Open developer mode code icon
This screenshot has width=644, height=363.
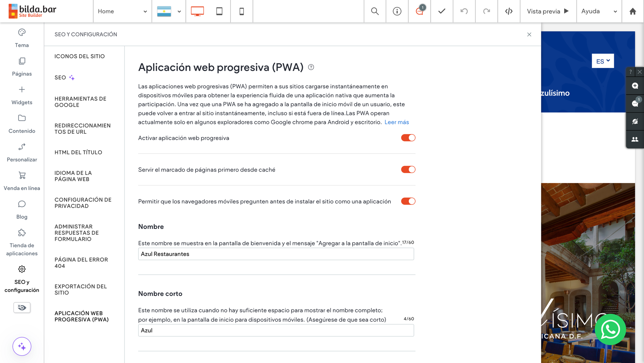[x=509, y=11]
